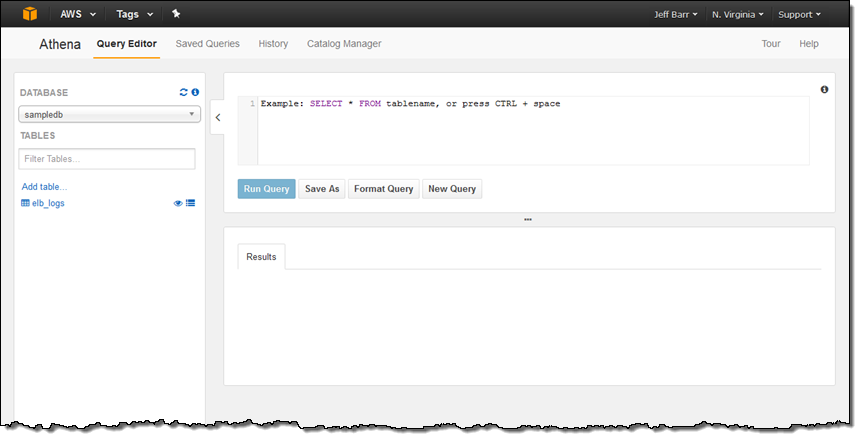This screenshot has height=439, width=860.
Task: Open the Tags dropdown menu
Action: [134, 14]
